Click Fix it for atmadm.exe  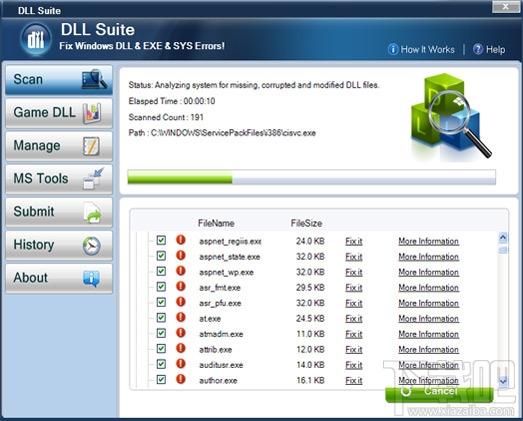(354, 334)
